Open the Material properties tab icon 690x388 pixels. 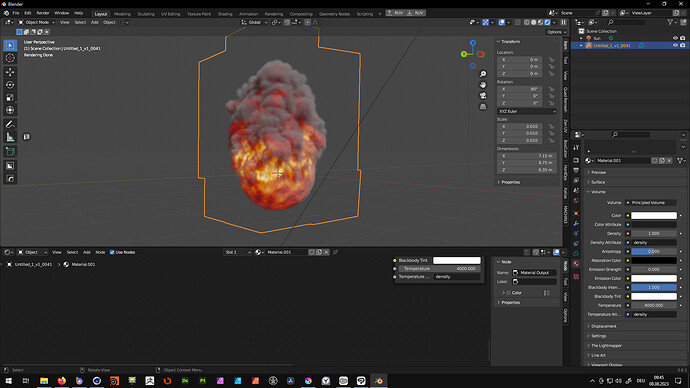(x=576, y=264)
